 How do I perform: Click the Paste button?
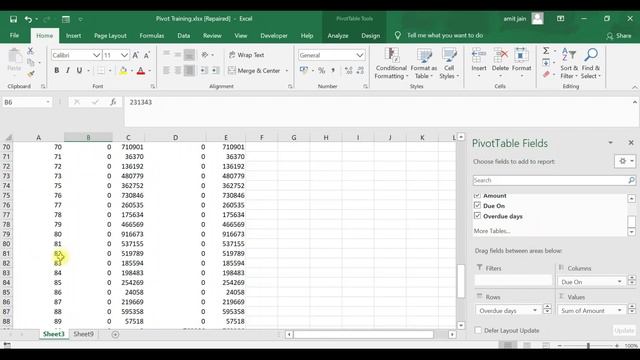pyautogui.click(x=14, y=61)
